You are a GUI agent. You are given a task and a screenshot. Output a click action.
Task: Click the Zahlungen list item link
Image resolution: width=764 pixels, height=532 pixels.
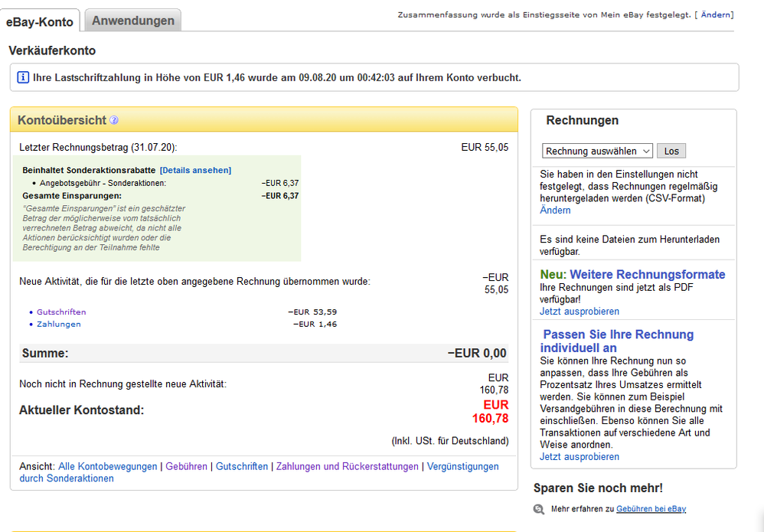click(x=58, y=324)
